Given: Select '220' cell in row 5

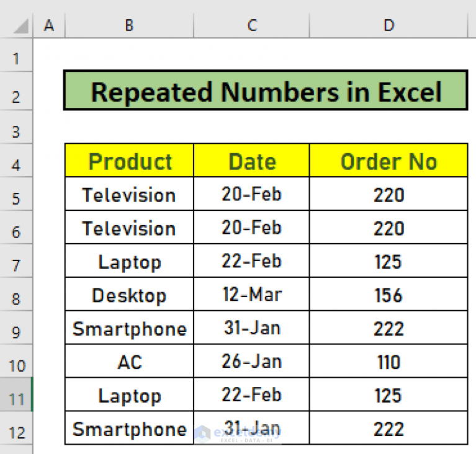Looking at the screenshot, I should click(x=388, y=194).
